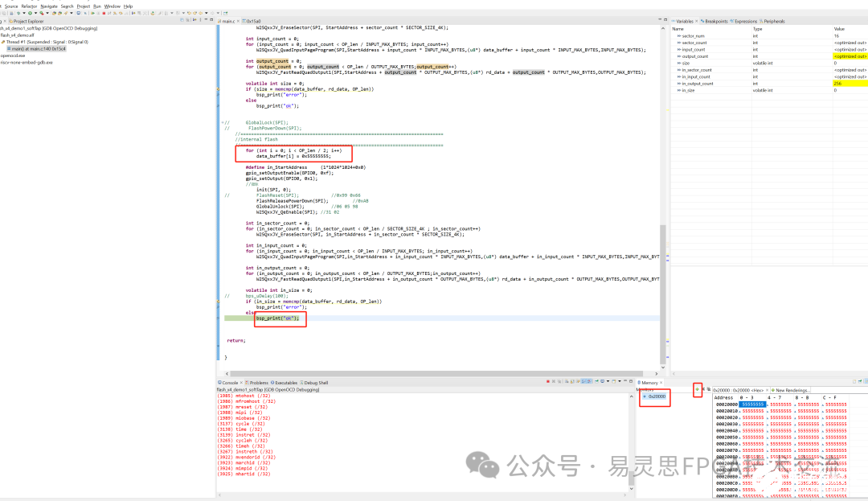Switch to the main.c editor tab
The height and width of the screenshot is (501, 868).
tap(228, 21)
